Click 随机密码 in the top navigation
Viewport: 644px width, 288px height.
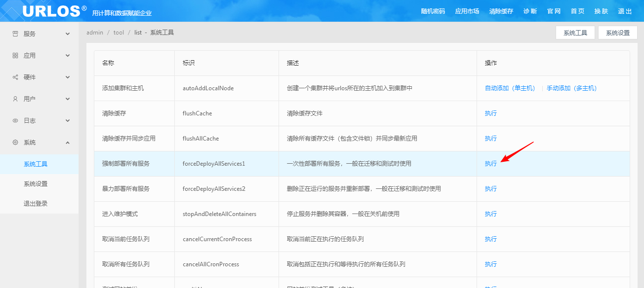[x=433, y=11]
